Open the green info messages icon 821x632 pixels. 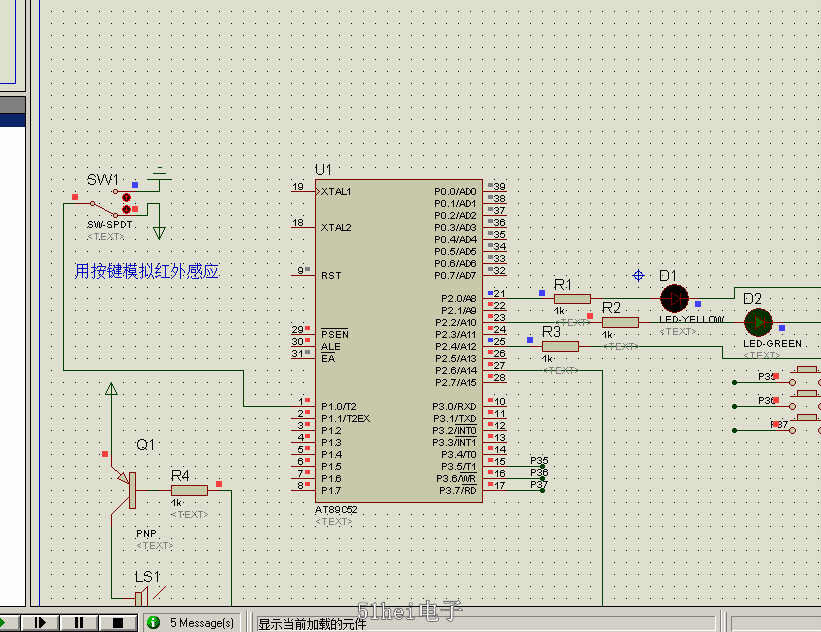[153, 622]
